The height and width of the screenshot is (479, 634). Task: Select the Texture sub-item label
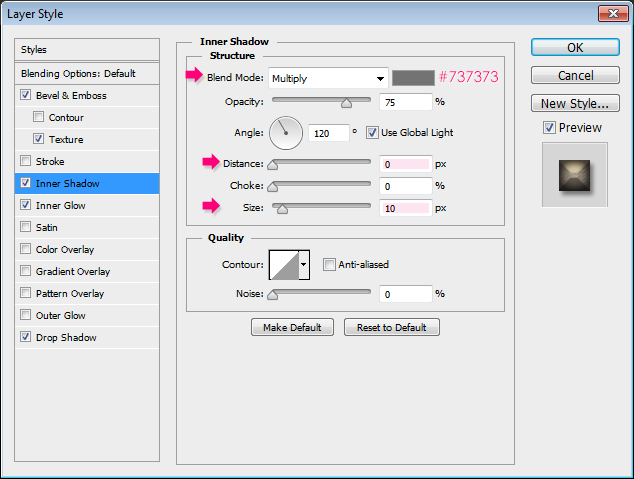66,140
